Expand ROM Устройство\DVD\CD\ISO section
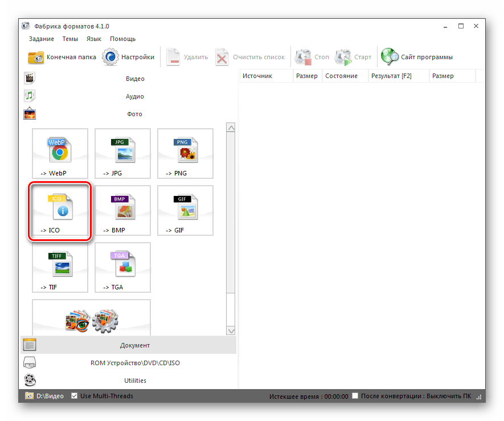The image size is (504, 421). 129,363
